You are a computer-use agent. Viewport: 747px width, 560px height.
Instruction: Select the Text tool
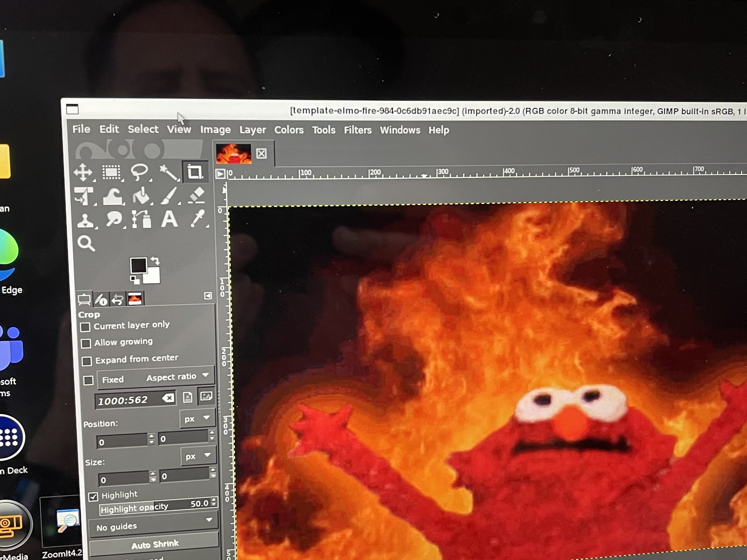point(169,219)
